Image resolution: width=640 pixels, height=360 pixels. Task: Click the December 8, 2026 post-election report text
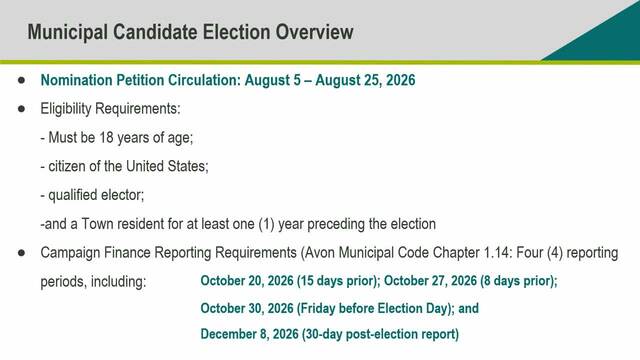coord(330,334)
